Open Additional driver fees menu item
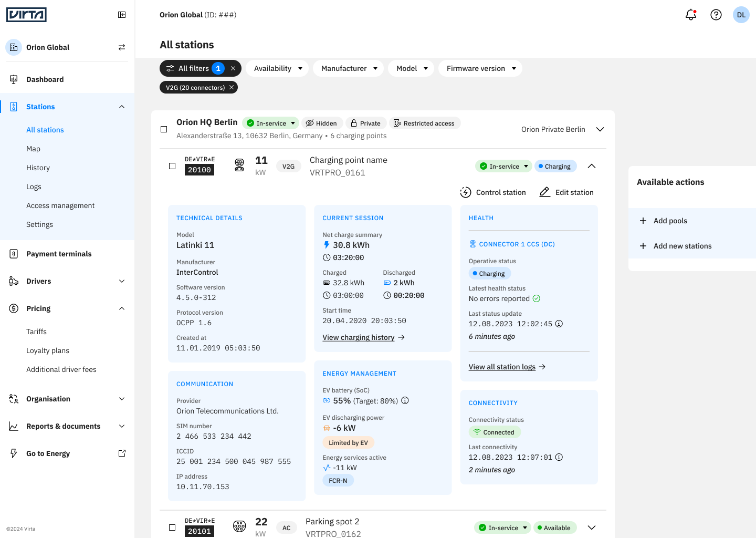The height and width of the screenshot is (538, 756). (x=61, y=369)
